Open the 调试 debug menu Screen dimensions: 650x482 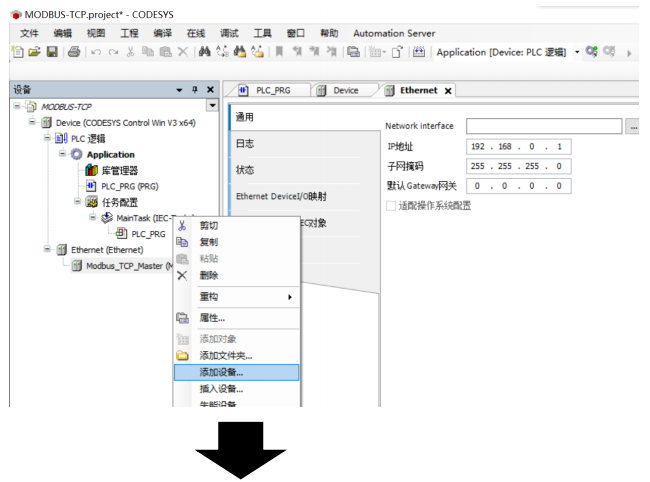pyautogui.click(x=229, y=33)
